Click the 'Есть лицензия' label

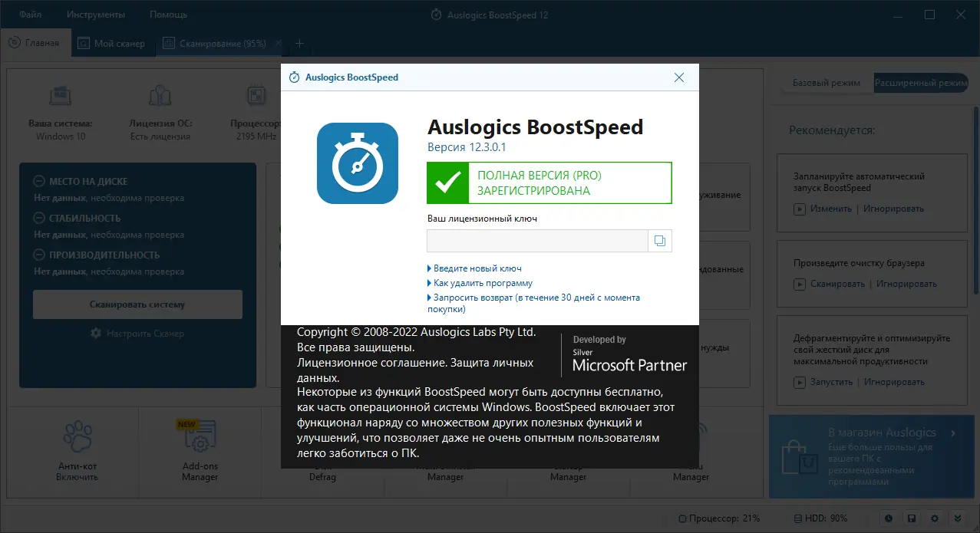click(160, 137)
